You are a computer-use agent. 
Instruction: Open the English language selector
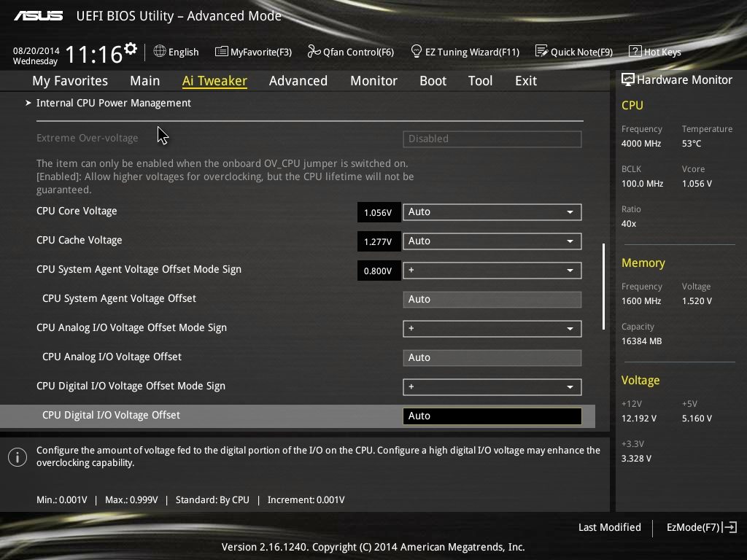pyautogui.click(x=177, y=52)
